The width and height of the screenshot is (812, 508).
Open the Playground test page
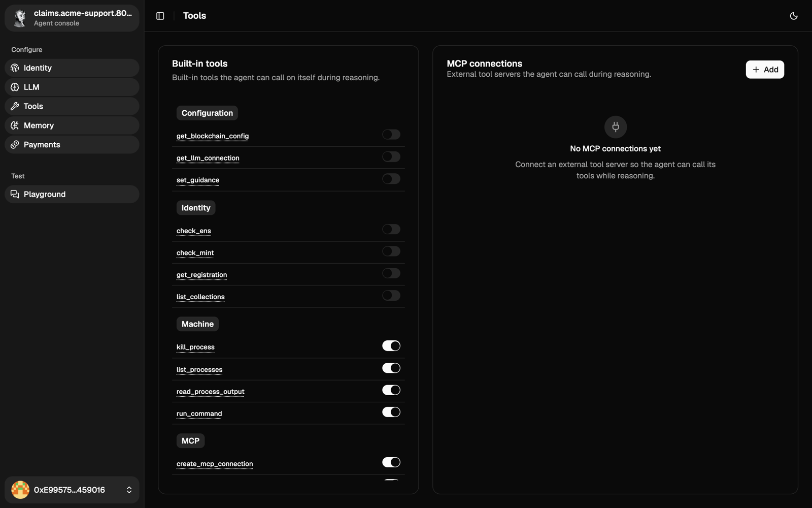[x=72, y=194]
